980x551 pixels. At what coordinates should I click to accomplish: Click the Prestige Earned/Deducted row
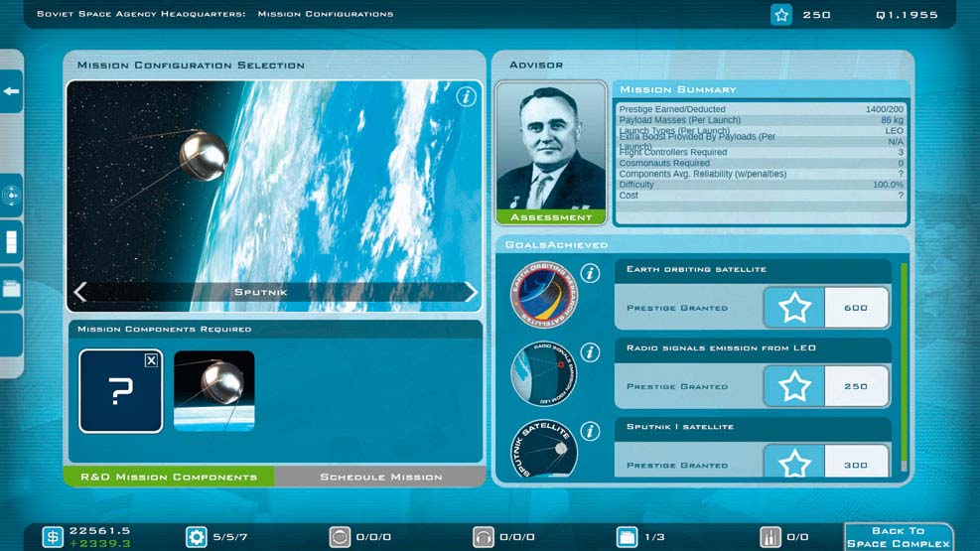coord(761,108)
